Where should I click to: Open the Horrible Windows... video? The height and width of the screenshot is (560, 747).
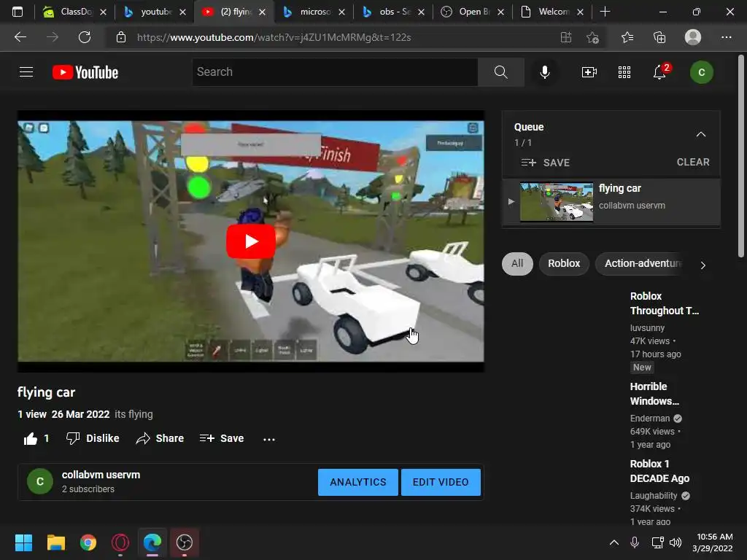click(654, 394)
